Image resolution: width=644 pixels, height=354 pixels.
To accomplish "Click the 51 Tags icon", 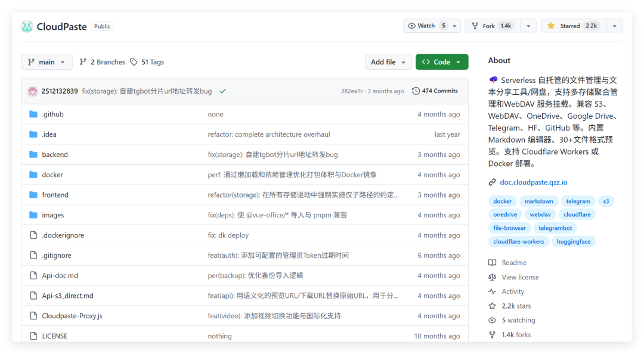I will pos(134,62).
